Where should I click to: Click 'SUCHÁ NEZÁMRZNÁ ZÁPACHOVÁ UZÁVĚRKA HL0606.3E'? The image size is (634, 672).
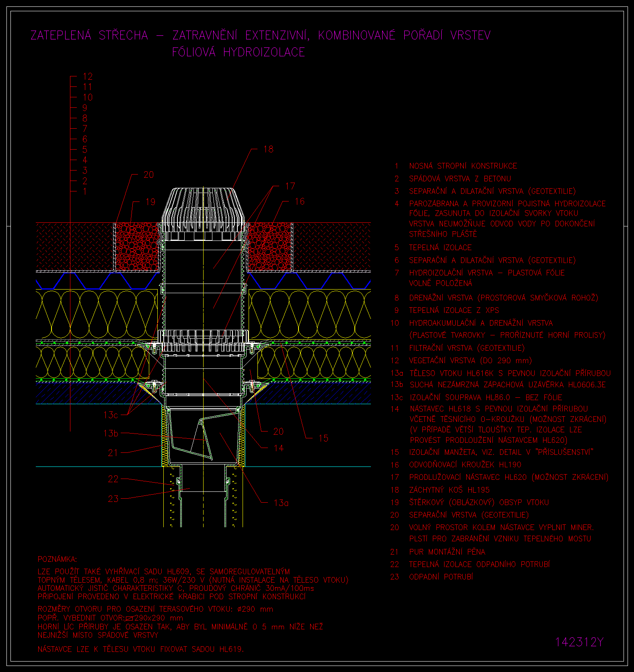(x=508, y=385)
